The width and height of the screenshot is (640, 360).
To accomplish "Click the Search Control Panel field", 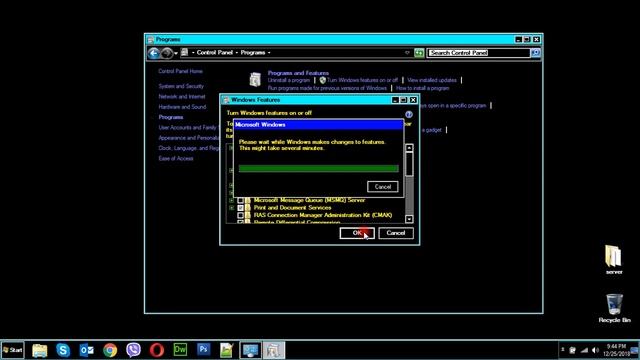I will (x=478, y=53).
